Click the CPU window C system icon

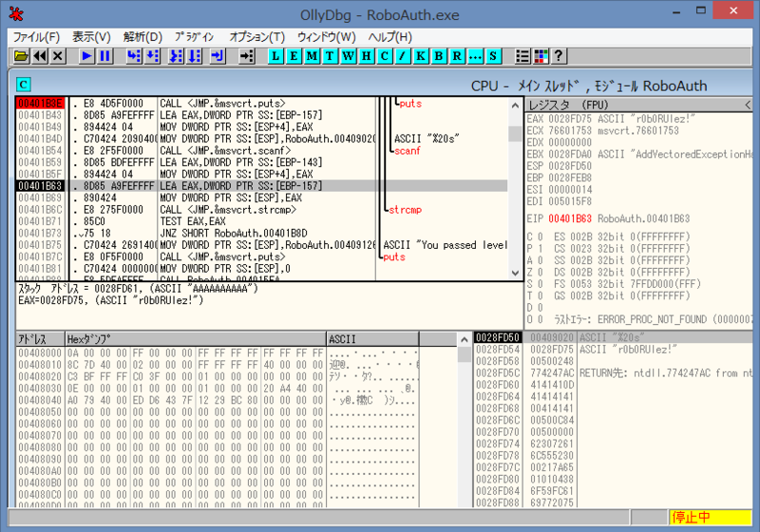tap(23, 85)
